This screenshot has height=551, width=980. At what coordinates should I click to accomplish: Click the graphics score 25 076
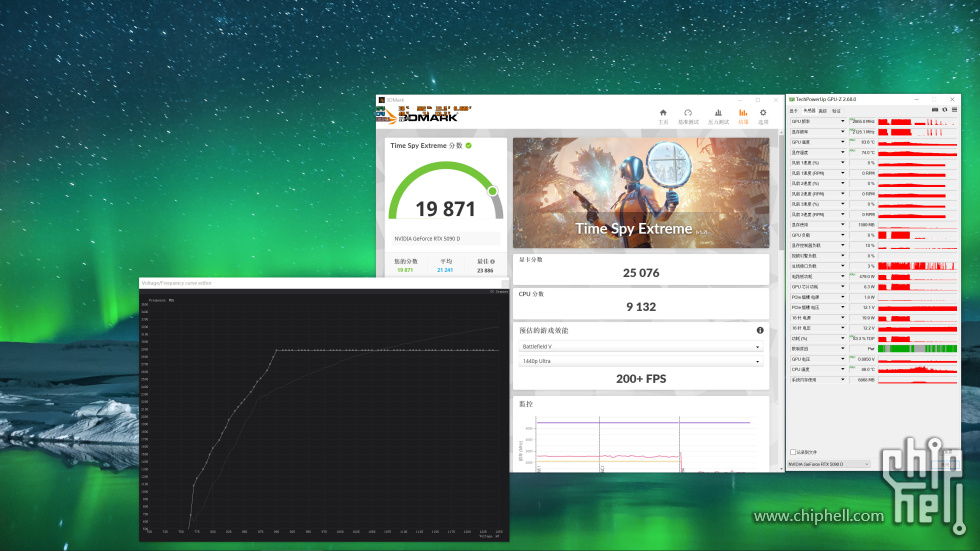pyautogui.click(x=641, y=273)
